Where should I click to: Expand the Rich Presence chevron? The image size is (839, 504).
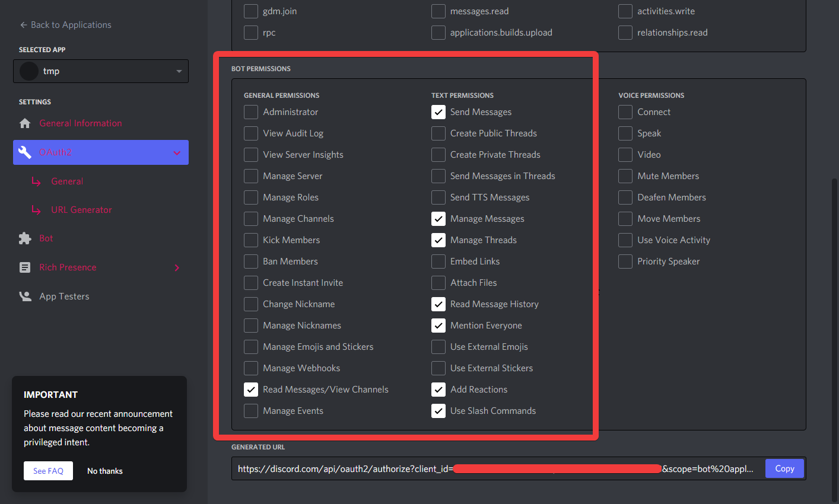[x=177, y=268]
